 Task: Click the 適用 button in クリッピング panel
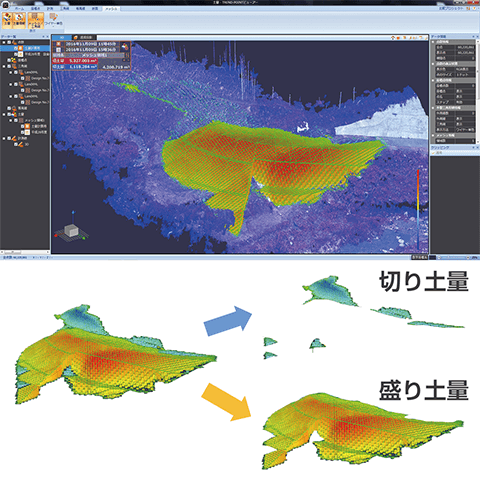pyautogui.click(x=437, y=152)
